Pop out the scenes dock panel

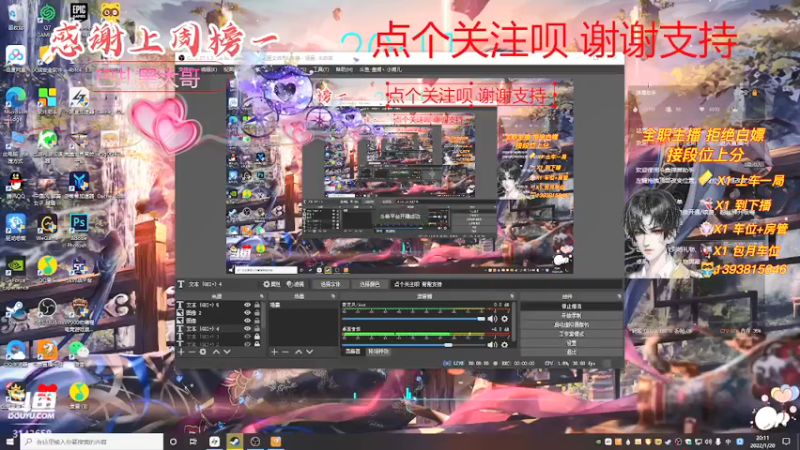(x=333, y=296)
